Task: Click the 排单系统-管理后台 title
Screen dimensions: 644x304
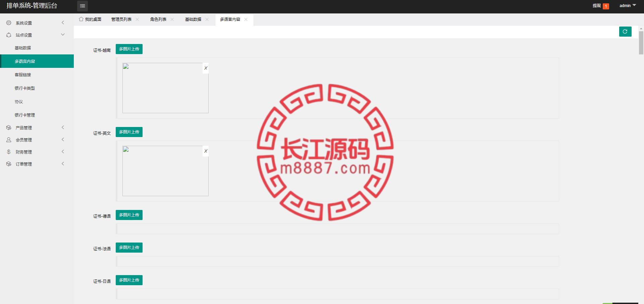Action: [32, 6]
